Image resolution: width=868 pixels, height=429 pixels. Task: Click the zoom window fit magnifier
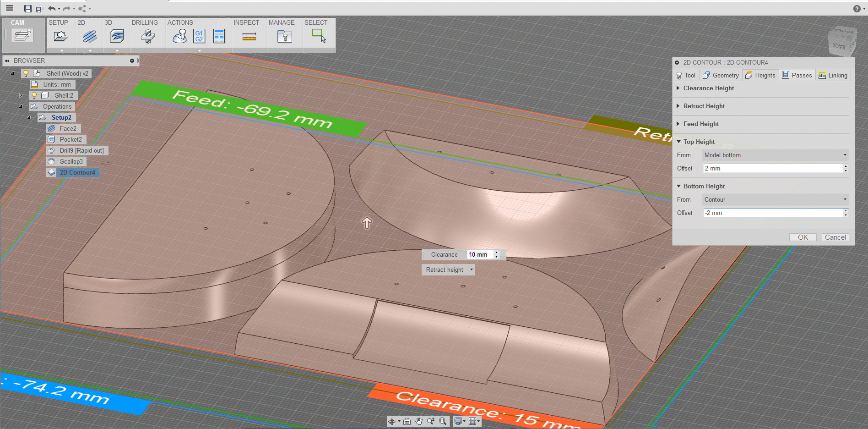pos(443,421)
